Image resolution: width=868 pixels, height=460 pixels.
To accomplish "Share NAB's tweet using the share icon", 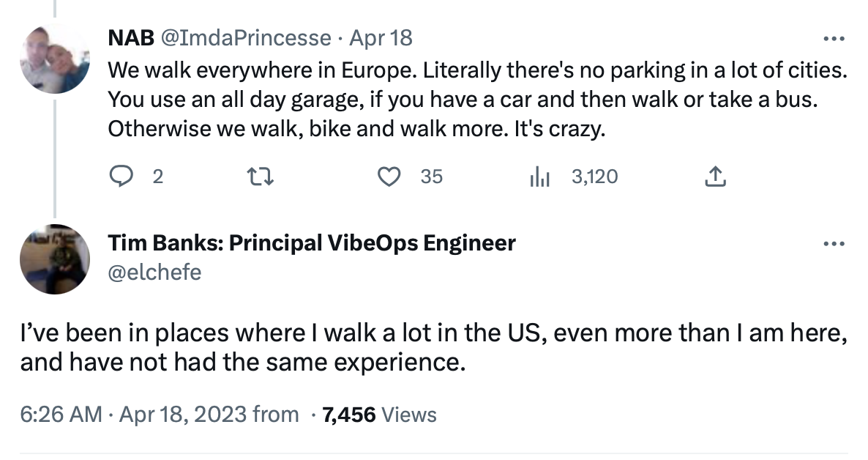I will pyautogui.click(x=715, y=177).
